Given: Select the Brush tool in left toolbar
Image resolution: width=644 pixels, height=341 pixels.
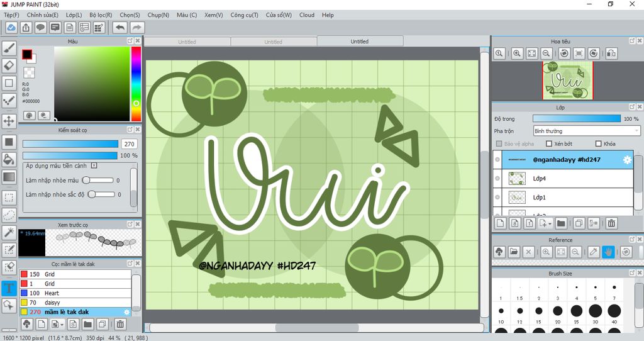Looking at the screenshot, I should pos(9,48).
